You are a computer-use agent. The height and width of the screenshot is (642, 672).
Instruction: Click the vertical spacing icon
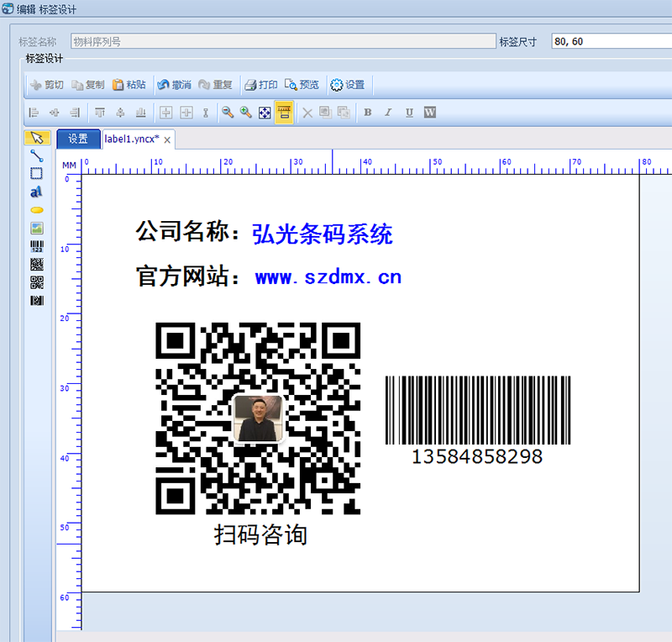(x=206, y=113)
